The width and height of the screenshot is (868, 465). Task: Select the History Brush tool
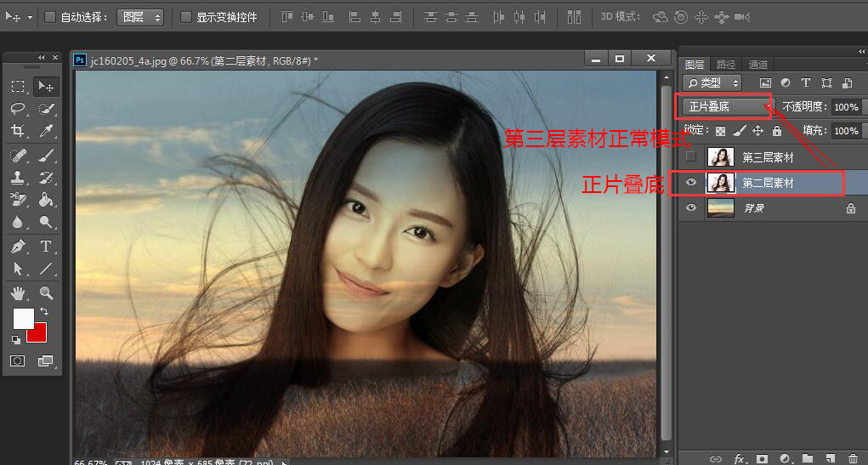(46, 177)
